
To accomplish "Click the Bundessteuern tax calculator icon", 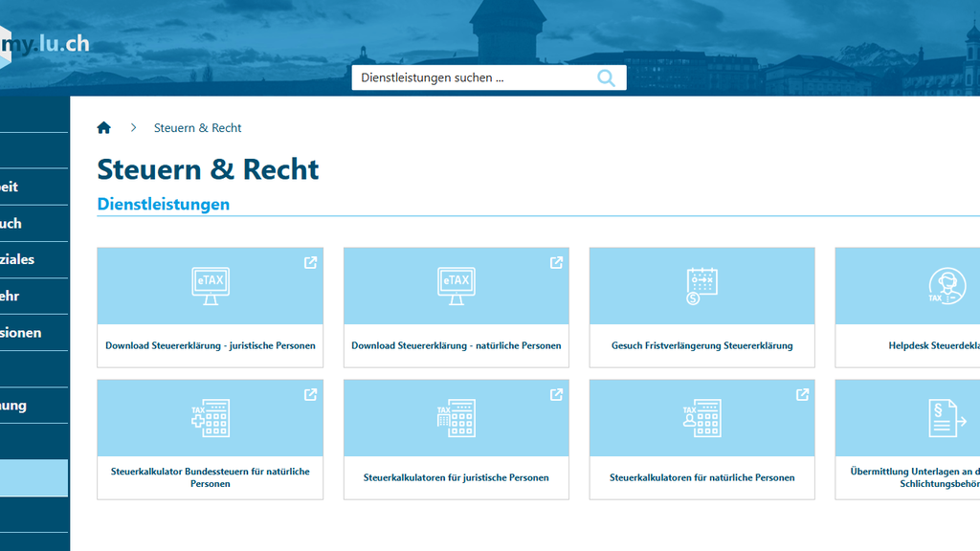I will tap(210, 418).
